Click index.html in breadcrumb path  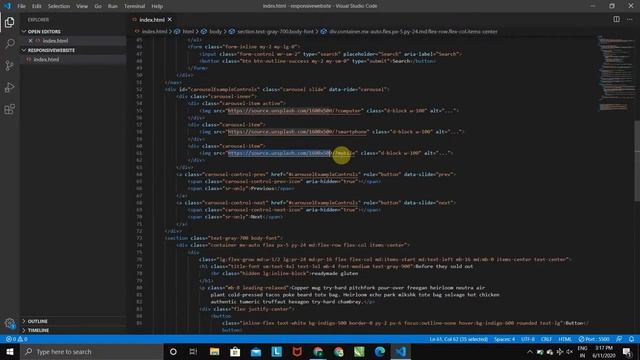pyautogui.click(x=154, y=31)
